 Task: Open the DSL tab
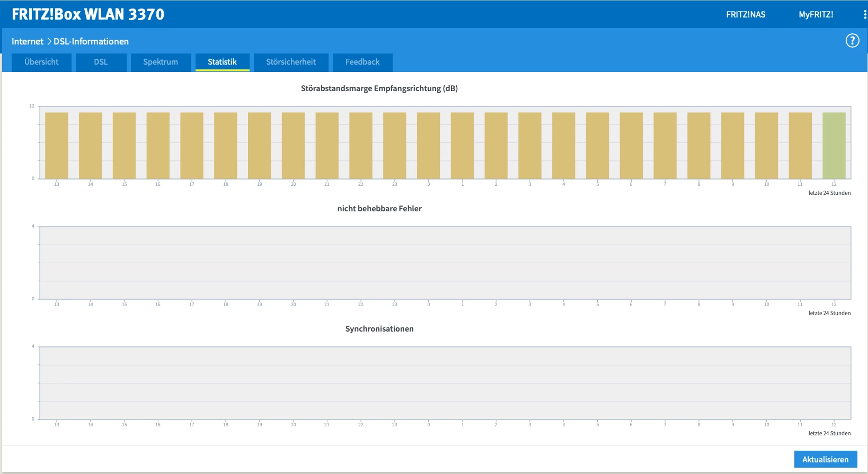[x=101, y=62]
